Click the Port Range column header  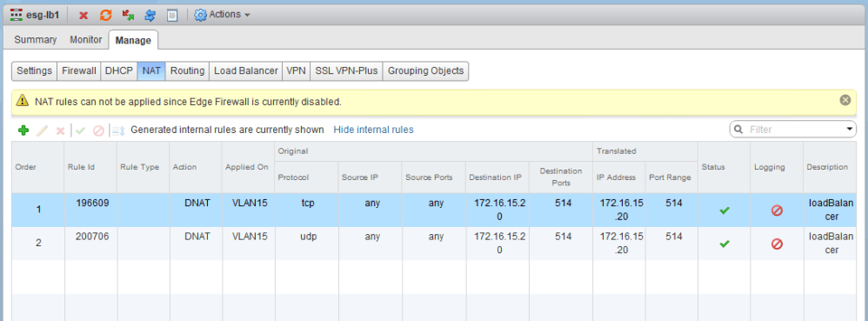click(671, 177)
